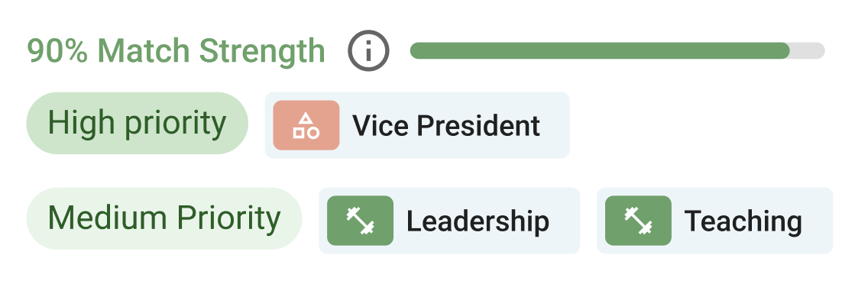Click the Leadership skill label
Viewport: 868px width, 284px height.
(478, 221)
